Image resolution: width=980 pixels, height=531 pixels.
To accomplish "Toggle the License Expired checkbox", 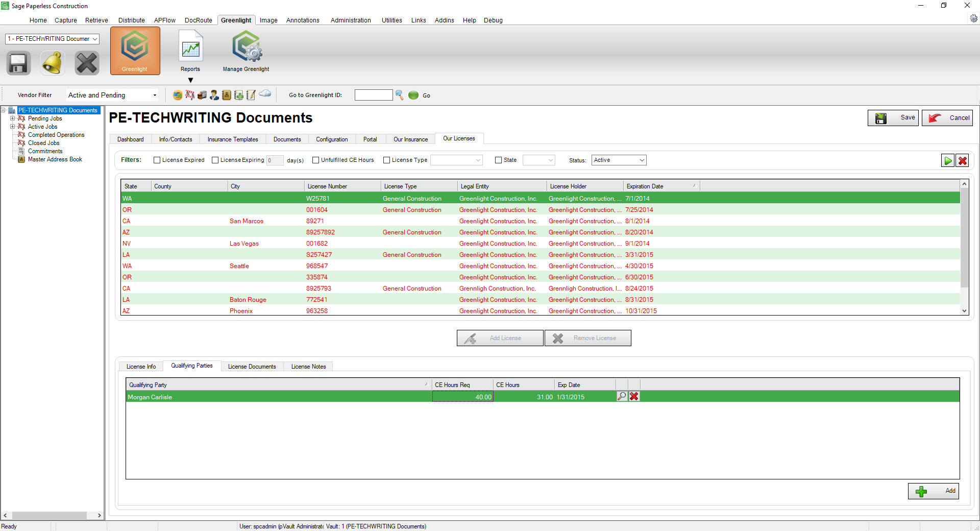I will [157, 160].
